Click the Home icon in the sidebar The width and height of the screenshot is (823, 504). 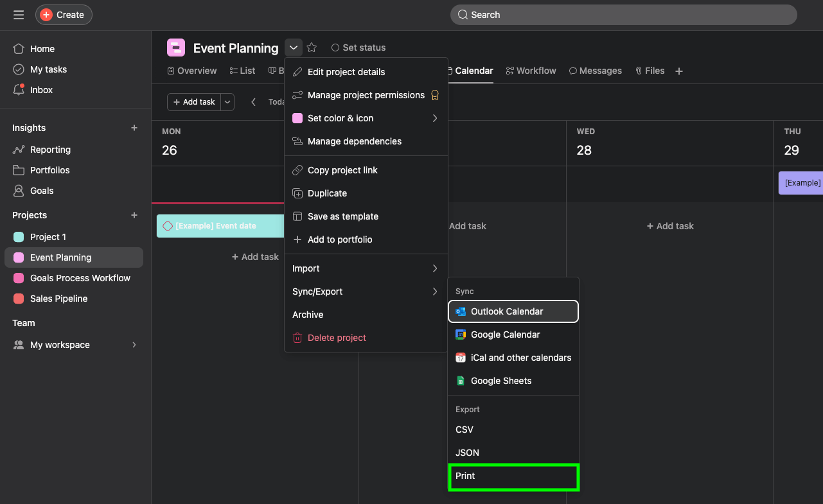20,48
